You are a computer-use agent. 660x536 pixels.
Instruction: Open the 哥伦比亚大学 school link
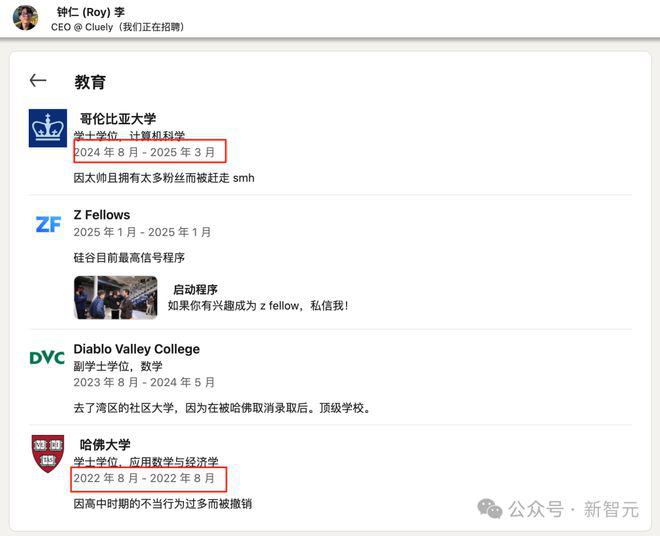click(118, 119)
